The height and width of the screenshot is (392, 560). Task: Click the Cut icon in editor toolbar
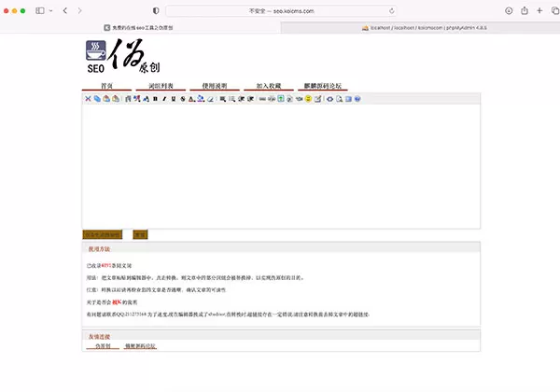88,99
